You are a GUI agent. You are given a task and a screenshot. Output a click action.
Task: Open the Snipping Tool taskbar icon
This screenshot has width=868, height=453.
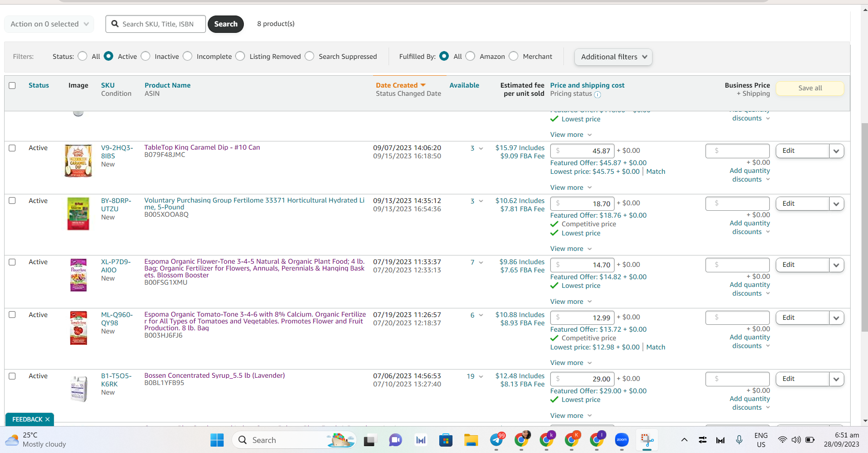647,440
